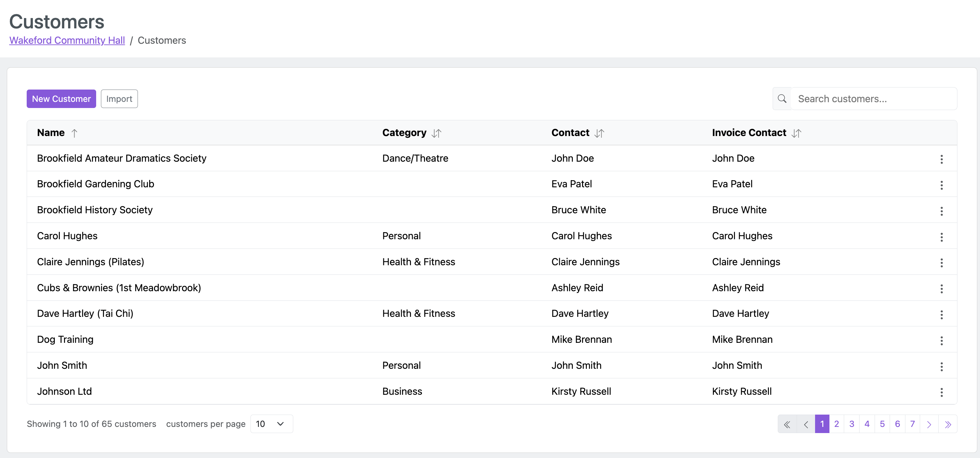Click the Search customers input field
The width and height of the screenshot is (980, 458).
pos(874,99)
